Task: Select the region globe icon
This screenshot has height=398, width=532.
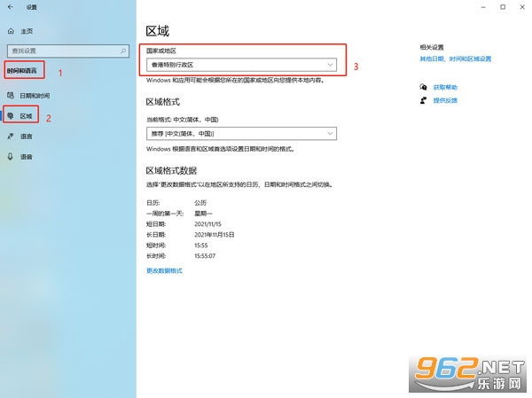Action: click(11, 116)
